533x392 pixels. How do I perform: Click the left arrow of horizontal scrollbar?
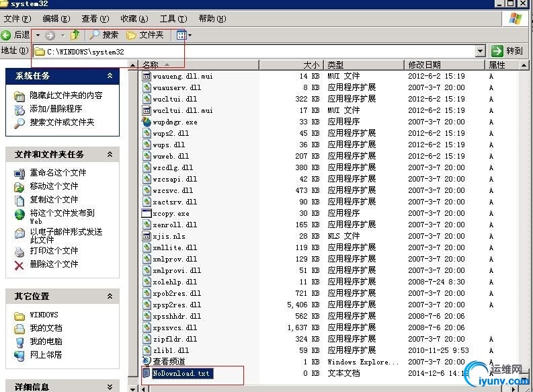click(x=143, y=389)
